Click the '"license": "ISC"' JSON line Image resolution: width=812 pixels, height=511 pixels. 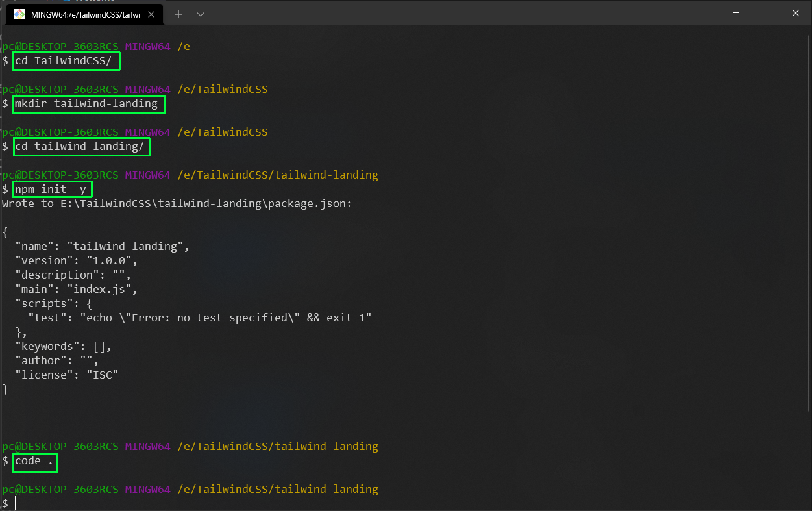click(x=67, y=375)
